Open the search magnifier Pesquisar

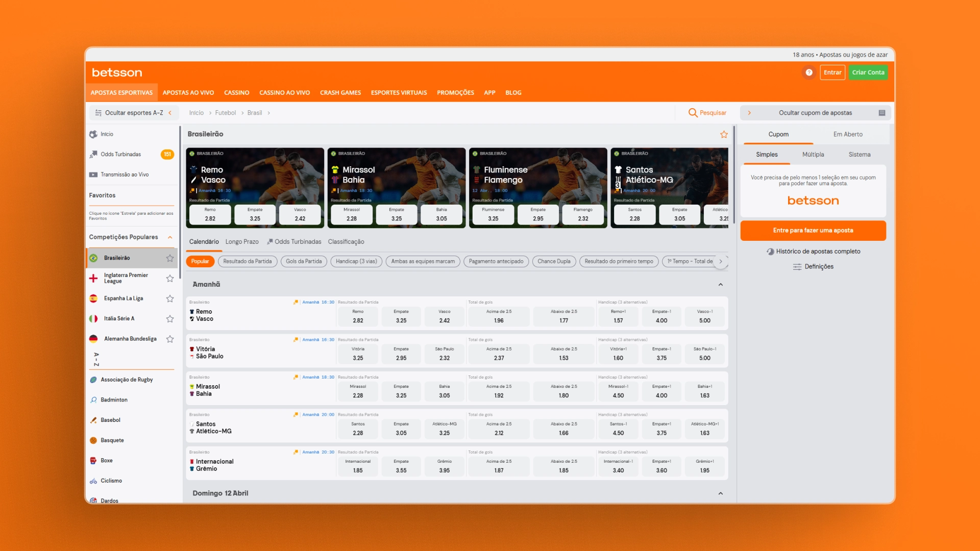693,113
